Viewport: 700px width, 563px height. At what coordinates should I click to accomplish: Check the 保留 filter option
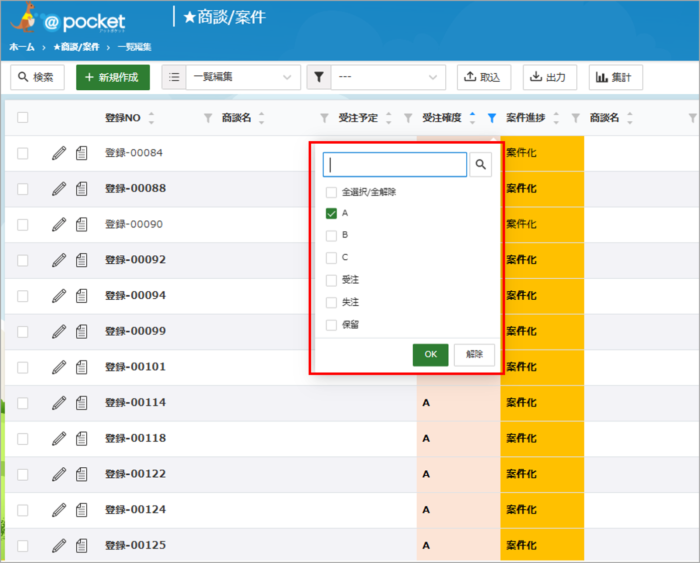click(331, 325)
